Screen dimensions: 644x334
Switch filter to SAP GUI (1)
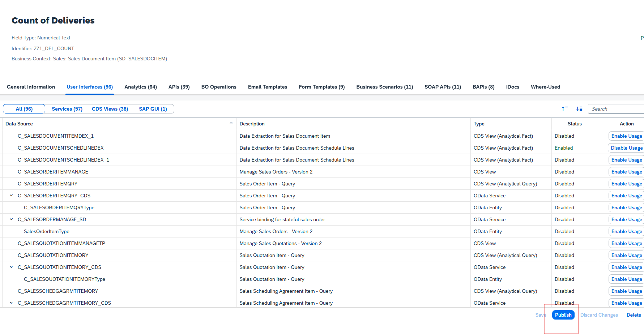coord(153,109)
